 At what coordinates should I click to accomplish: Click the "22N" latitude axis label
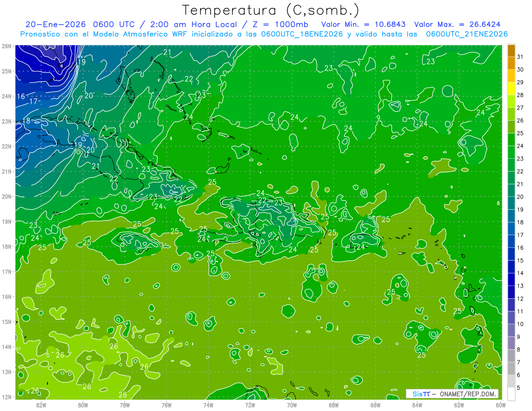[x=7, y=146]
